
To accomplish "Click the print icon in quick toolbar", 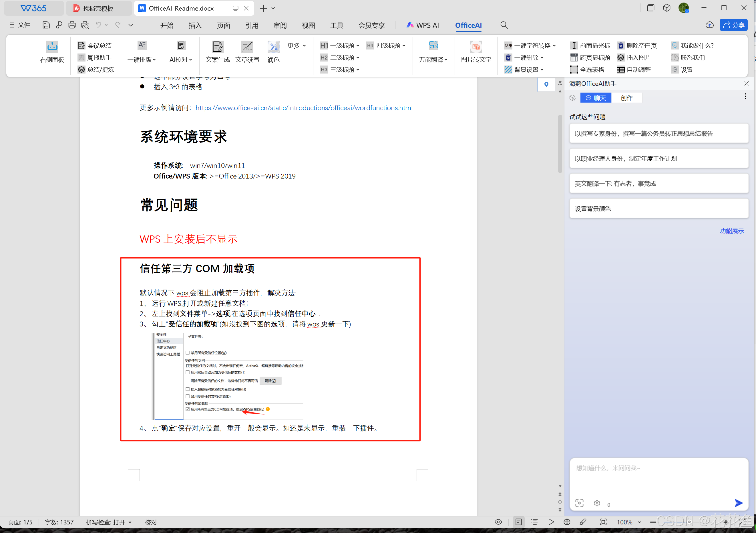I will click(72, 25).
